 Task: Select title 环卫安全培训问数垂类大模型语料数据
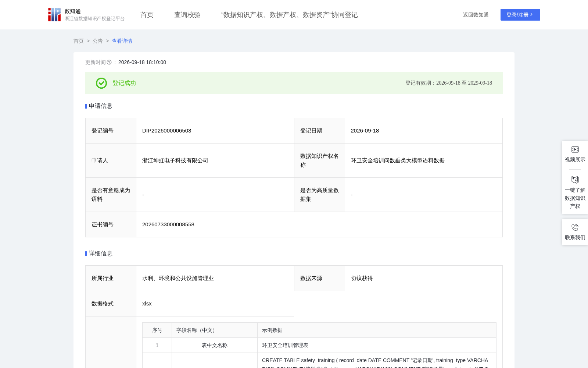(x=398, y=160)
